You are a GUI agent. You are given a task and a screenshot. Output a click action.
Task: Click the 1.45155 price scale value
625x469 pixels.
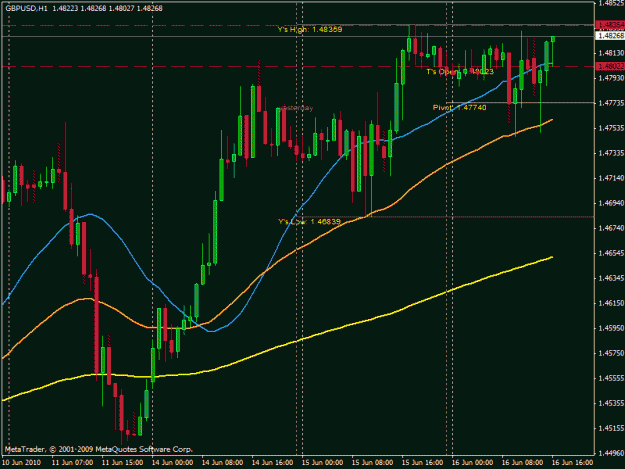[611, 428]
